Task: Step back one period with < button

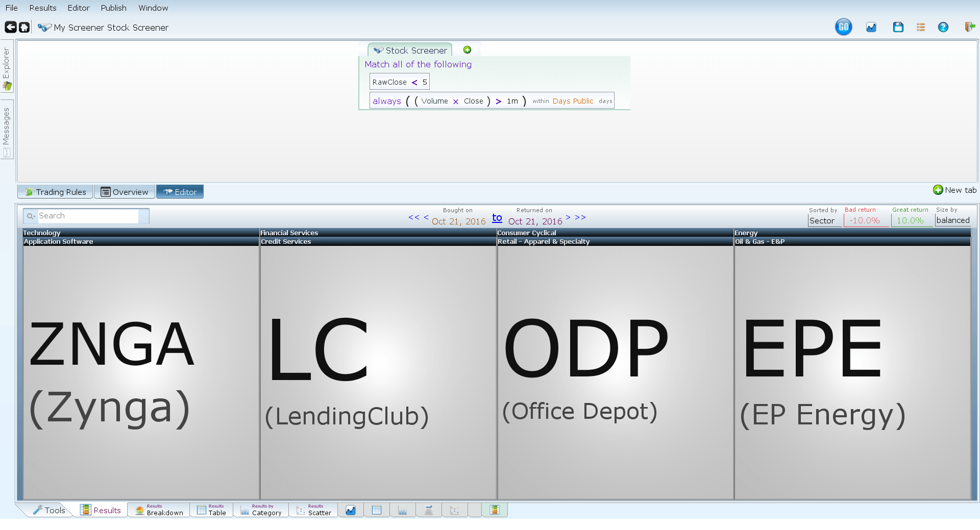Action: click(426, 217)
